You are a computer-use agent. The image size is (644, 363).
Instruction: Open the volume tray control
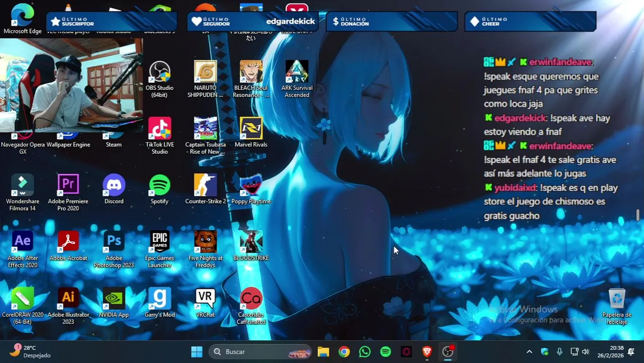pyautogui.click(x=586, y=351)
